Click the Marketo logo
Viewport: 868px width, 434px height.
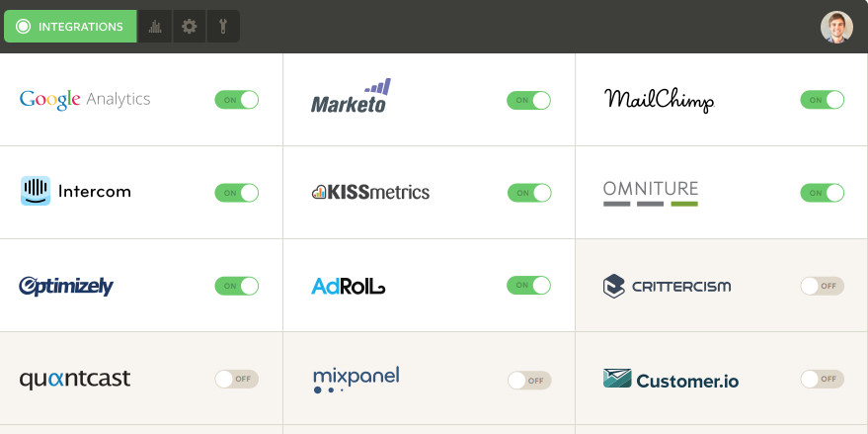pyautogui.click(x=351, y=96)
